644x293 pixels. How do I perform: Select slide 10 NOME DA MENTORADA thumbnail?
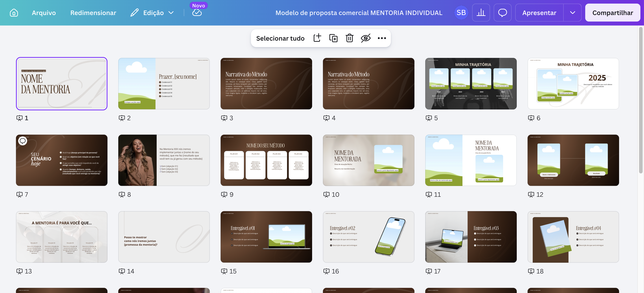pyautogui.click(x=368, y=160)
